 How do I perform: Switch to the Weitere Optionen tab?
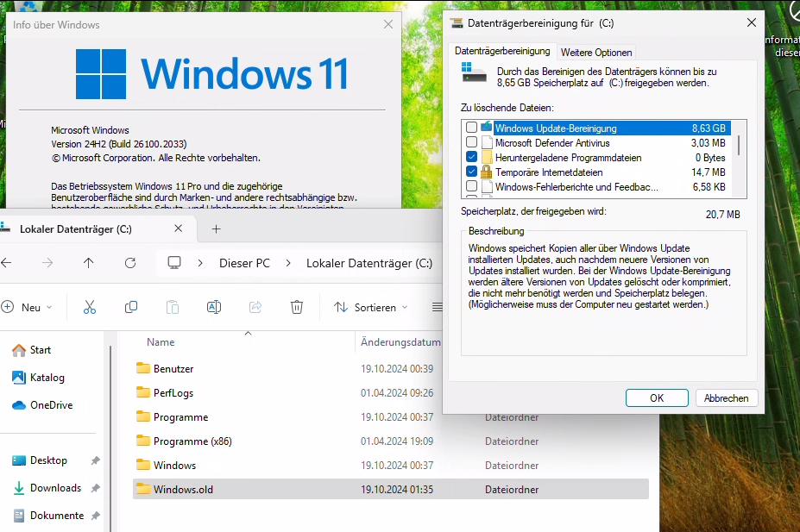coord(596,53)
